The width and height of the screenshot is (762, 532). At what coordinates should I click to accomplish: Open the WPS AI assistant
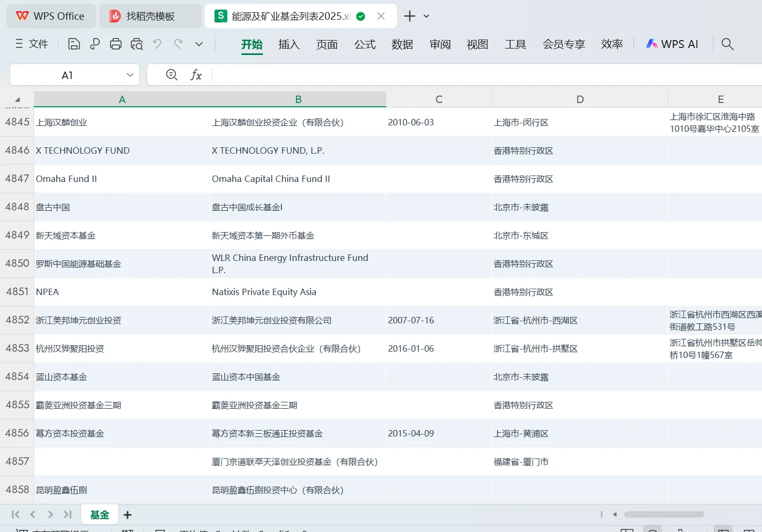(x=672, y=44)
